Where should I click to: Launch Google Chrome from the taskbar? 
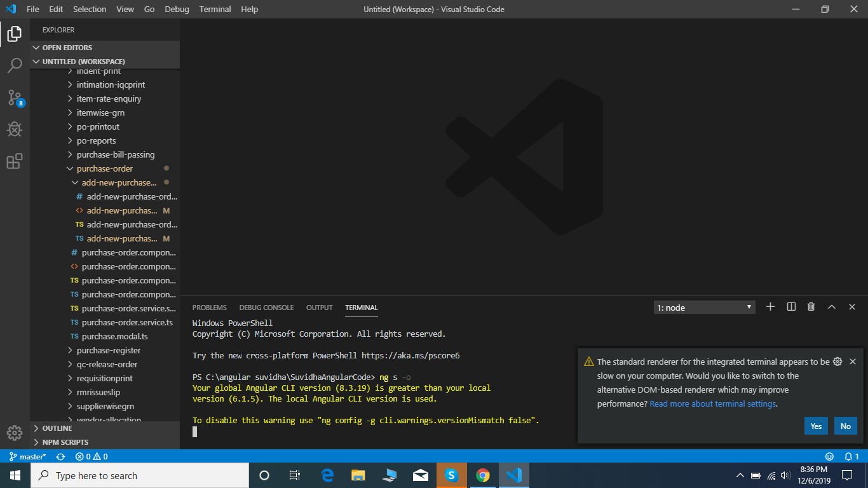point(483,475)
